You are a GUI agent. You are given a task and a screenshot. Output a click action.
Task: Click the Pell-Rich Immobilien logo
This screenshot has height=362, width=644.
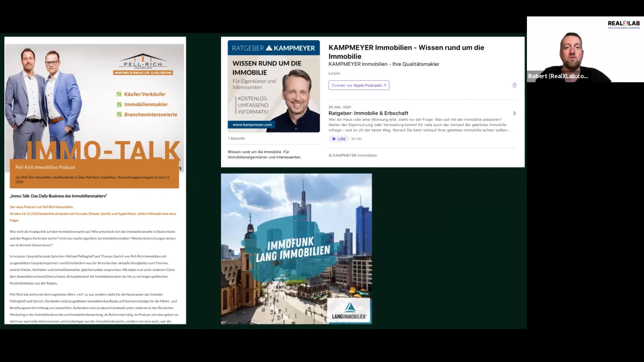143,61
